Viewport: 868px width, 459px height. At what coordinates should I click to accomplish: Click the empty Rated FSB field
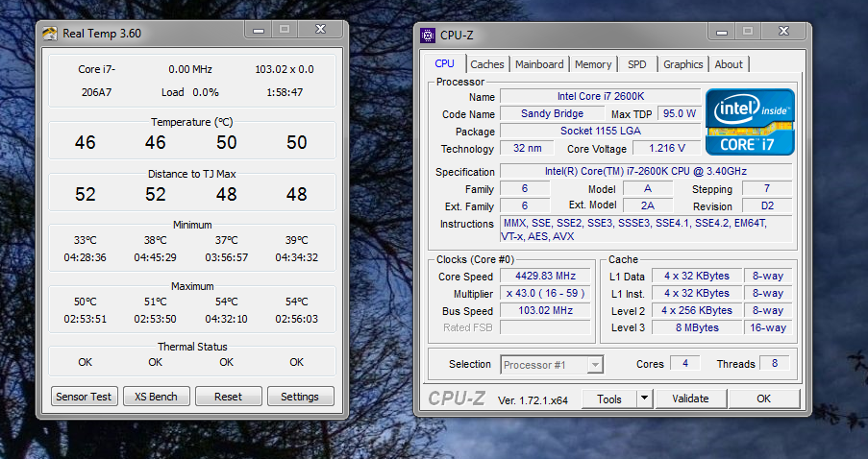click(545, 327)
